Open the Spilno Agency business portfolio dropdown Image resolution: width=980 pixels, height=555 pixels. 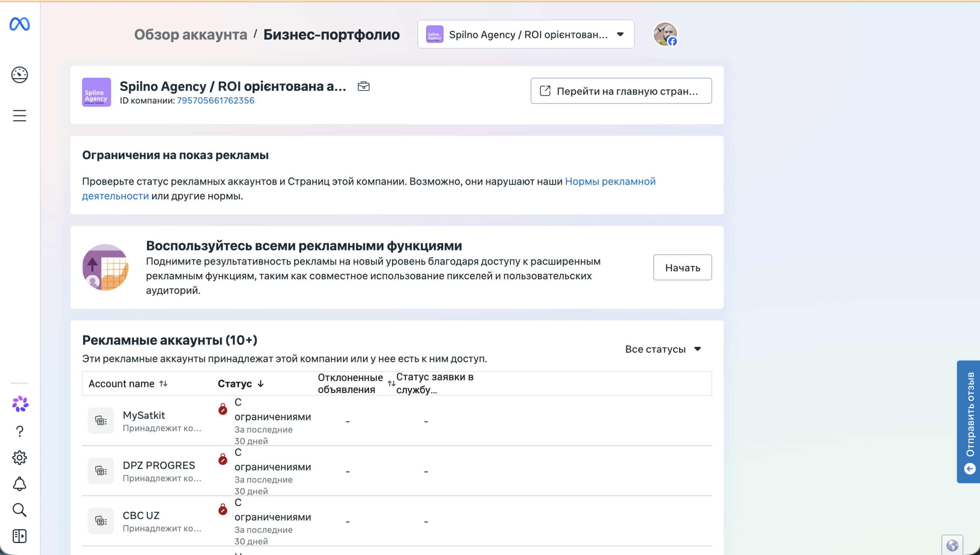(526, 34)
